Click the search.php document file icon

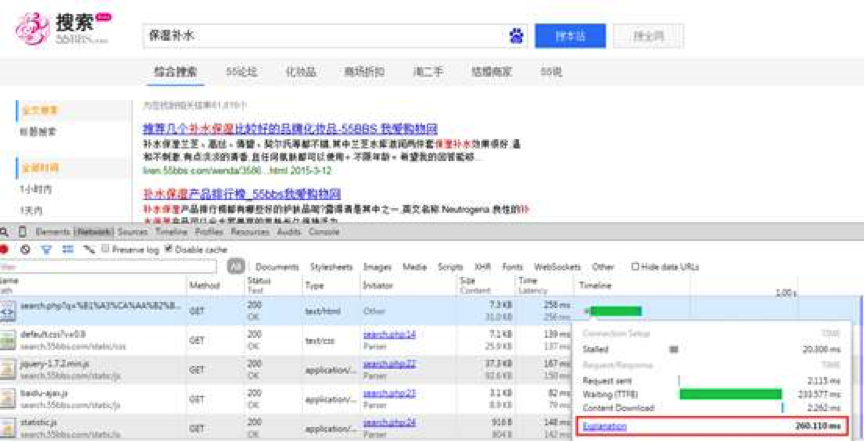(x=8, y=311)
